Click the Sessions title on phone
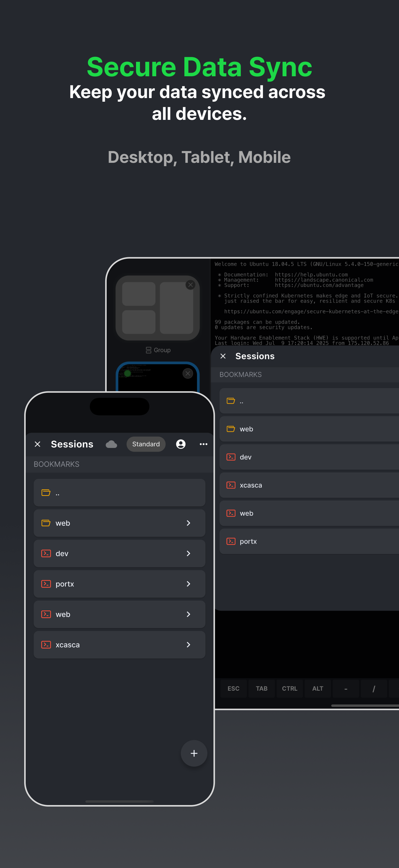This screenshot has width=399, height=868. (x=72, y=444)
